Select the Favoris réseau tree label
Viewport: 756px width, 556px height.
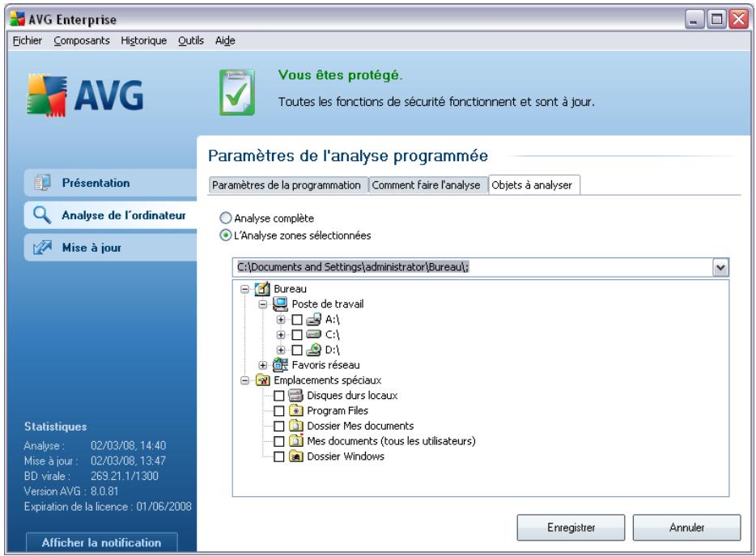coord(326,365)
